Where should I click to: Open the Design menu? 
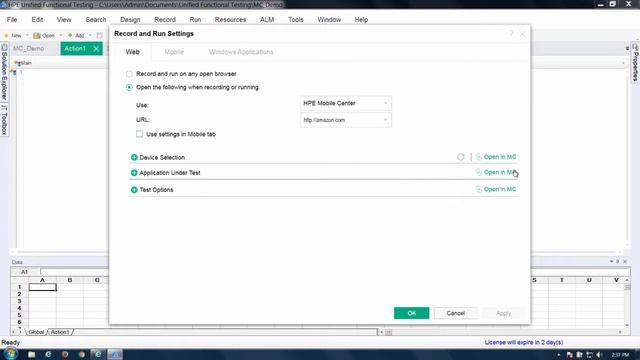click(130, 20)
